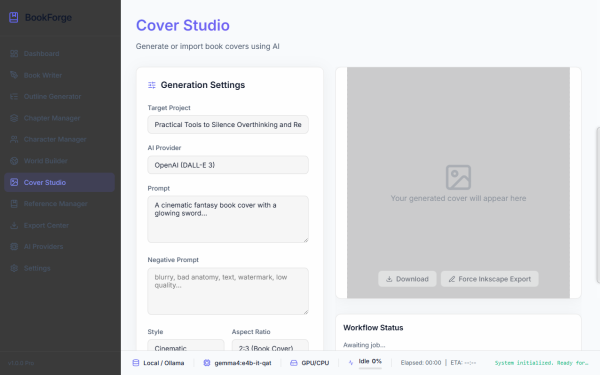Click the Export Center download icon
This screenshot has width=600, height=375.
[x=14, y=225]
